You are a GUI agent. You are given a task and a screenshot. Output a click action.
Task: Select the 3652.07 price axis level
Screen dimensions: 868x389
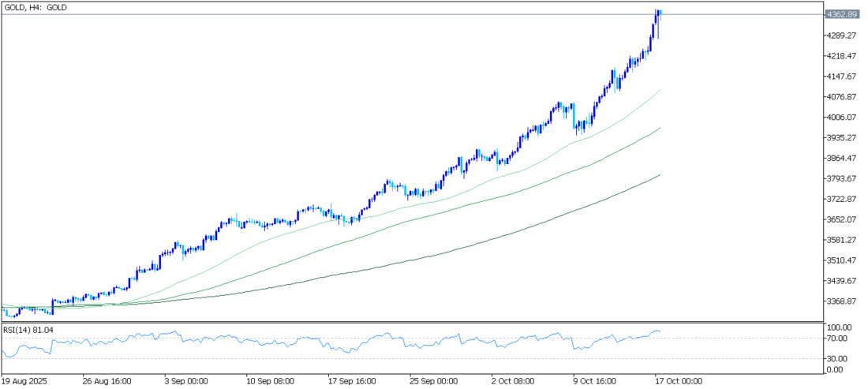click(x=841, y=219)
